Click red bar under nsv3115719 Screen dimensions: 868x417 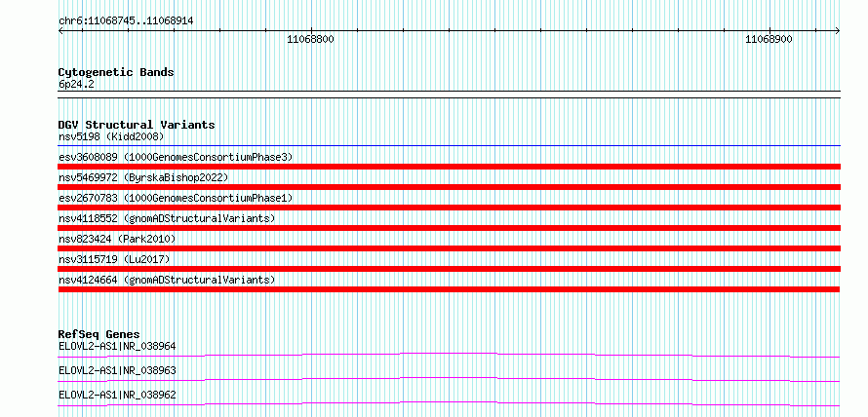point(449,269)
